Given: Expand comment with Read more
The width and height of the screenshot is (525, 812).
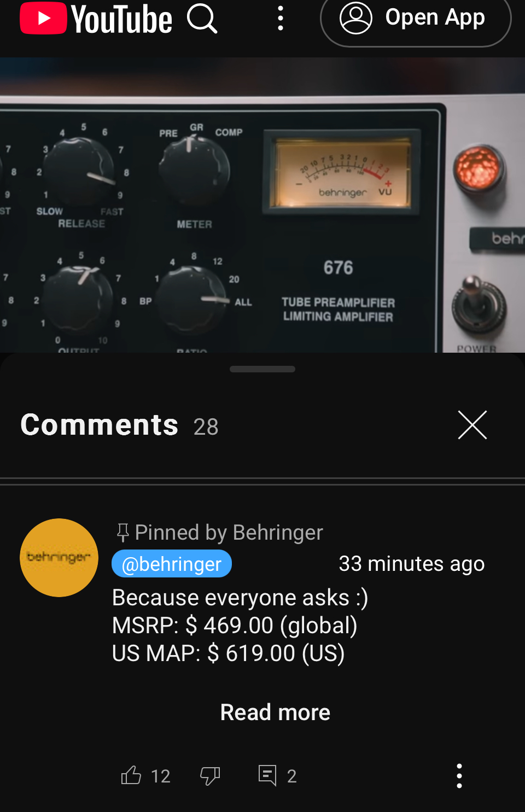Looking at the screenshot, I should (x=275, y=712).
